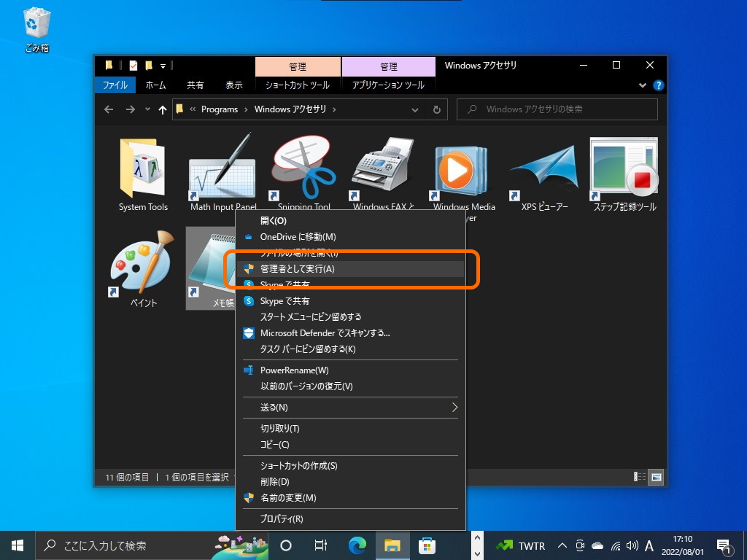Open the quick access toolbar customize dropdown
Screen dimensions: 747x560
(163, 66)
